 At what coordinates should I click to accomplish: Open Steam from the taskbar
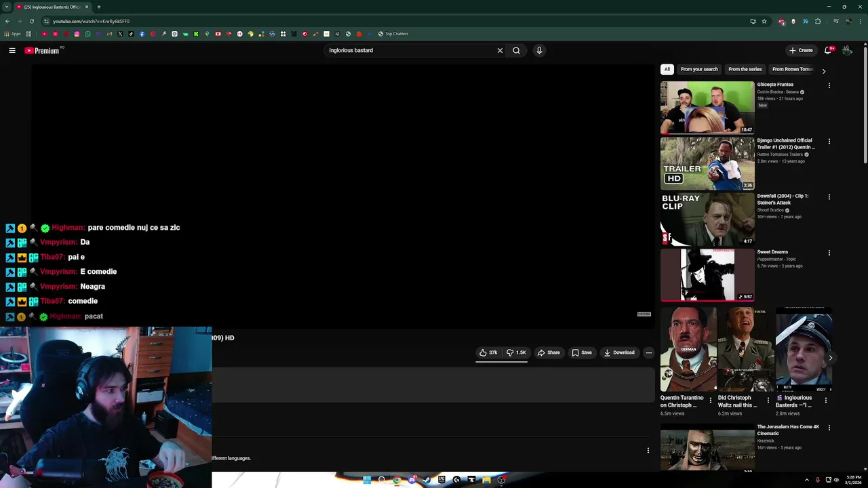[427, 480]
